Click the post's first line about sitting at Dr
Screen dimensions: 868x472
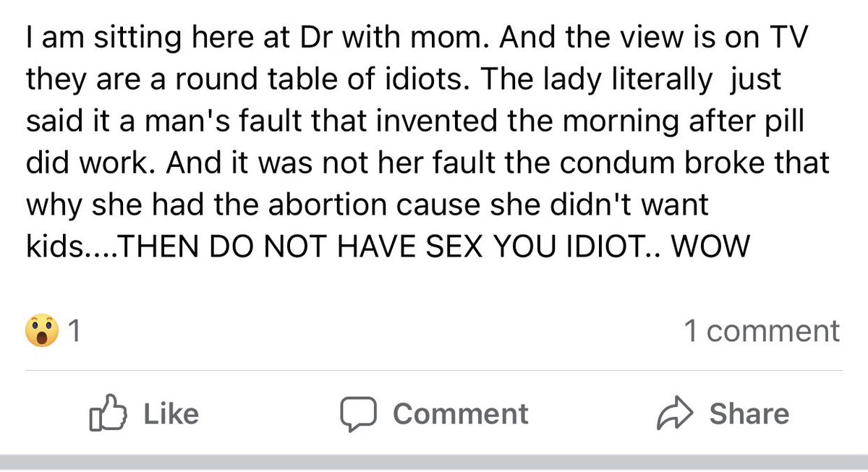[415, 37]
